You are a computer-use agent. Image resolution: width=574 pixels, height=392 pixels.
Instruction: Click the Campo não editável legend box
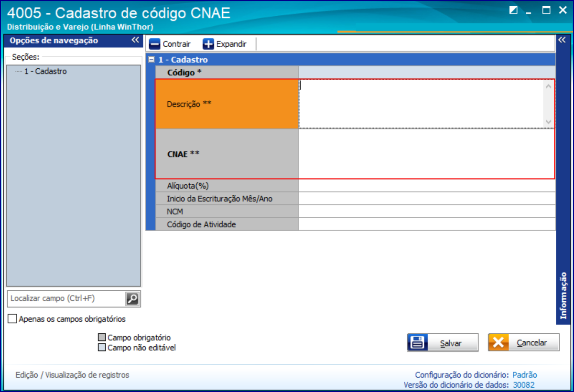[x=102, y=348]
